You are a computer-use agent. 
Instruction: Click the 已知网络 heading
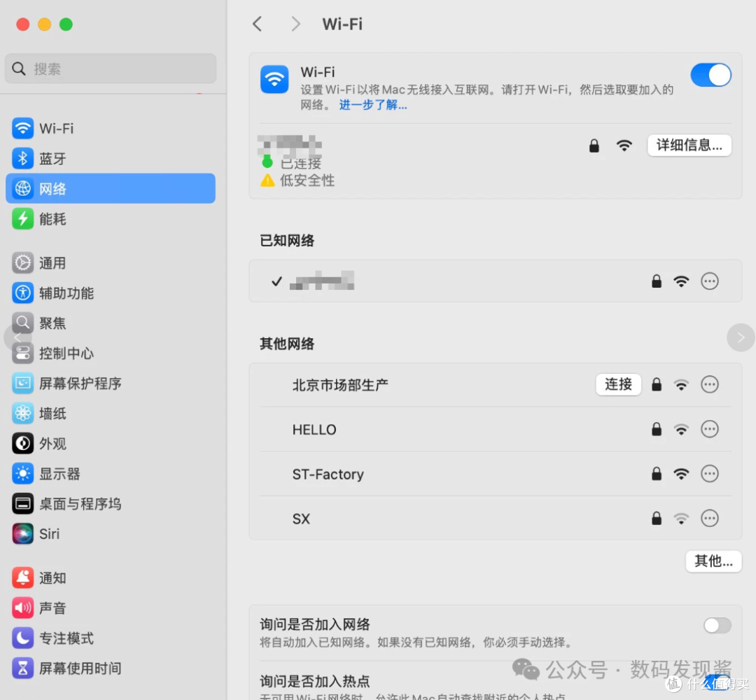[287, 240]
